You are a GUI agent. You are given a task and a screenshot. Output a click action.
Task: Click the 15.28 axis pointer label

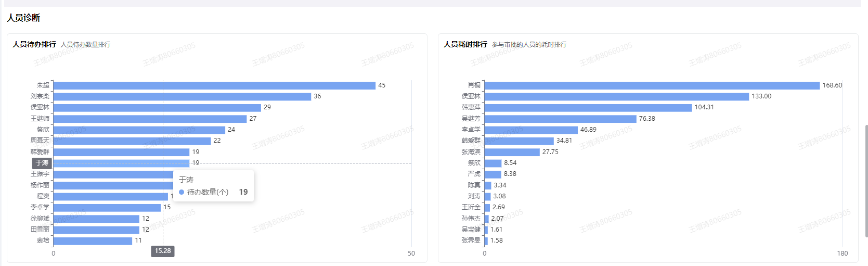pos(163,251)
